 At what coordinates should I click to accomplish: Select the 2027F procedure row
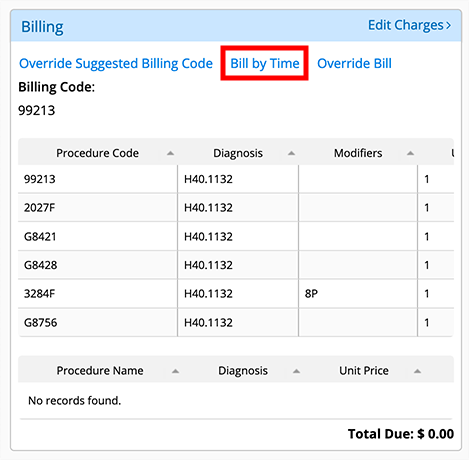[x=236, y=208]
